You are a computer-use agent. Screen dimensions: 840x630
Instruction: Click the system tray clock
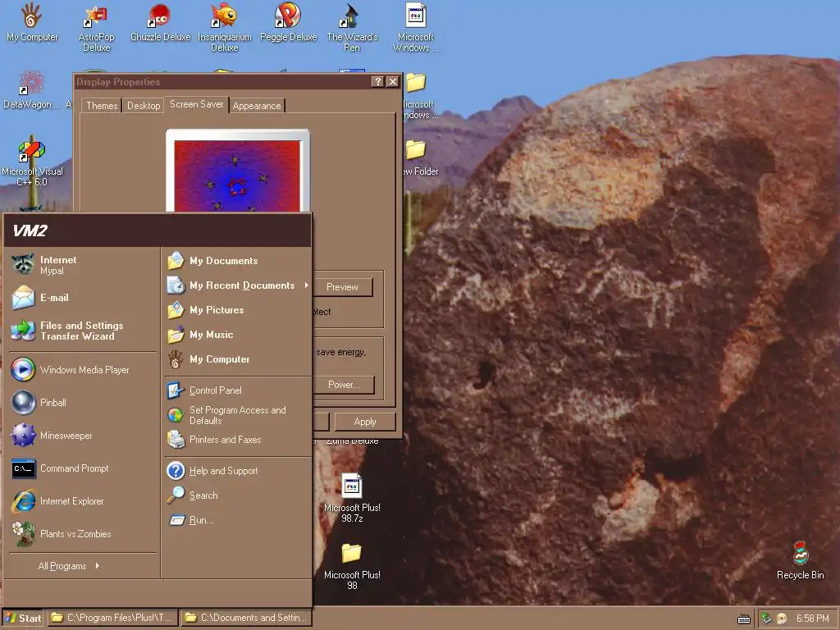coord(812,619)
